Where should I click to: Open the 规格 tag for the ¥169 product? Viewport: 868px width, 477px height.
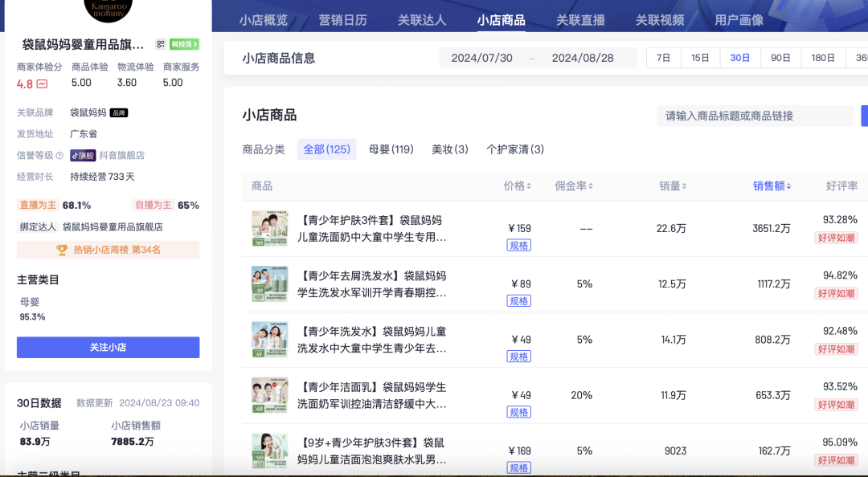pos(518,467)
